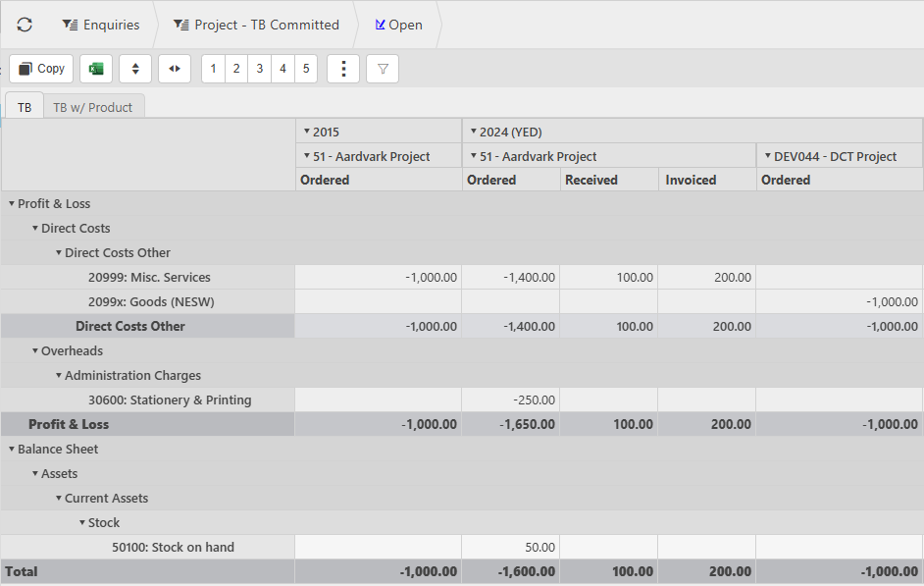Image resolution: width=924 pixels, height=586 pixels.
Task: Collapse the Balance Sheet tree node
Action: click(12, 450)
